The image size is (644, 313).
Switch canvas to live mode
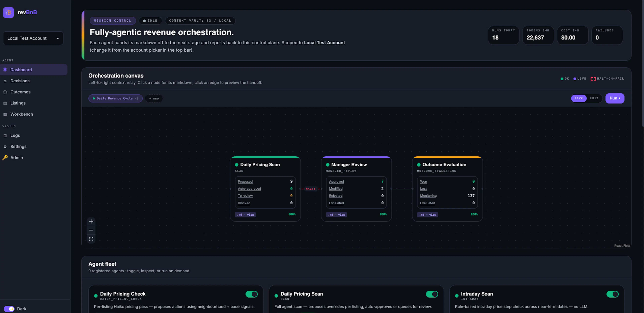tap(579, 98)
